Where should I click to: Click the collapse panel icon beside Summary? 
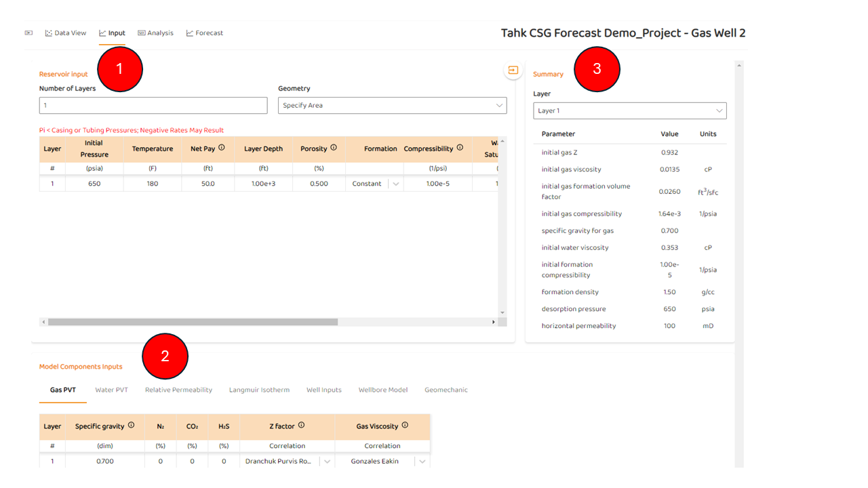click(513, 70)
